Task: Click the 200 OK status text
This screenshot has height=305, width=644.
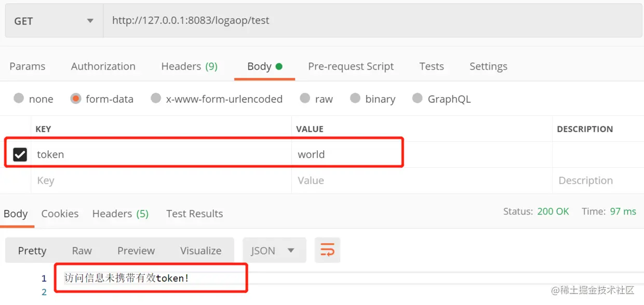Action: click(553, 211)
